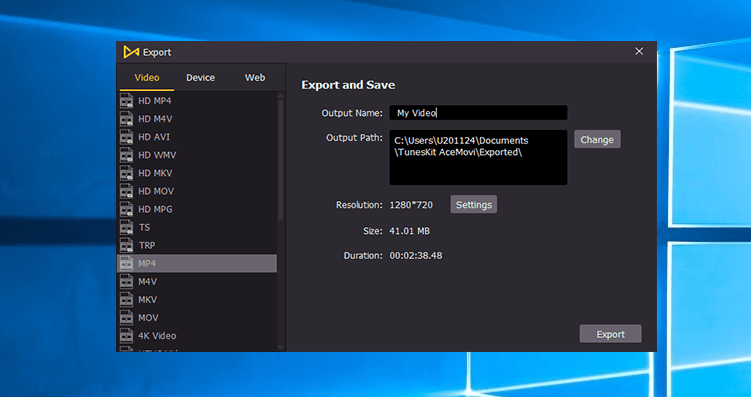Screen dimensions: 751x397
Task: Choose the HD M4V format icon
Action: tap(126, 119)
